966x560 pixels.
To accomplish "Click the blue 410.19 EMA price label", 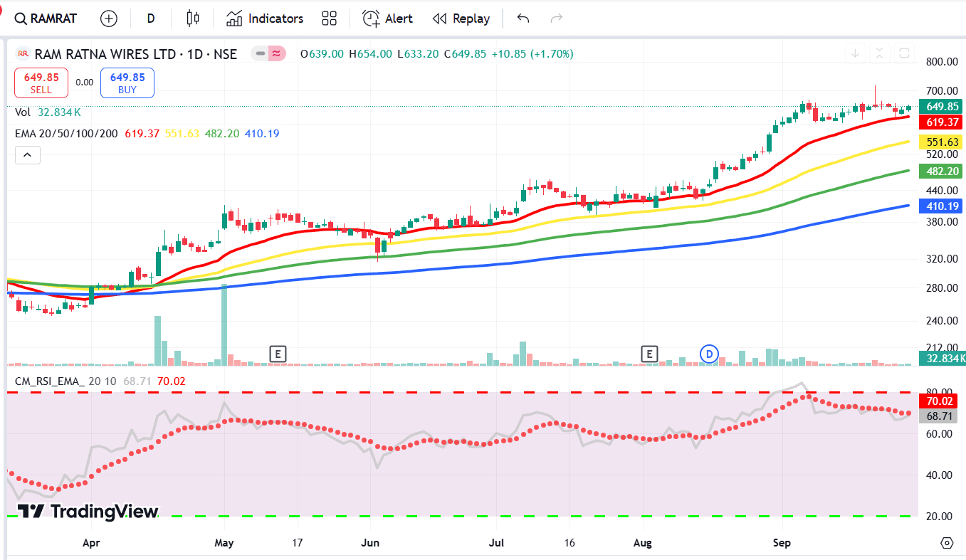I will click(941, 206).
